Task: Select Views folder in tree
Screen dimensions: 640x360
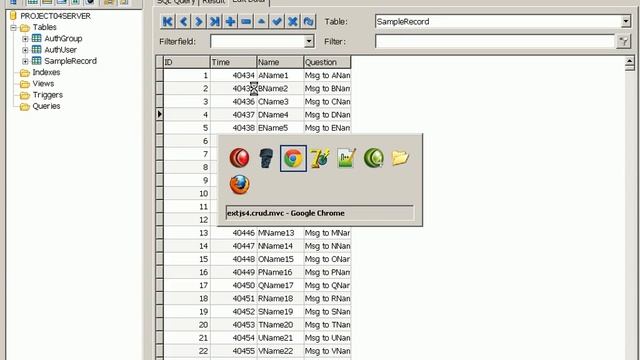Action: [x=43, y=83]
